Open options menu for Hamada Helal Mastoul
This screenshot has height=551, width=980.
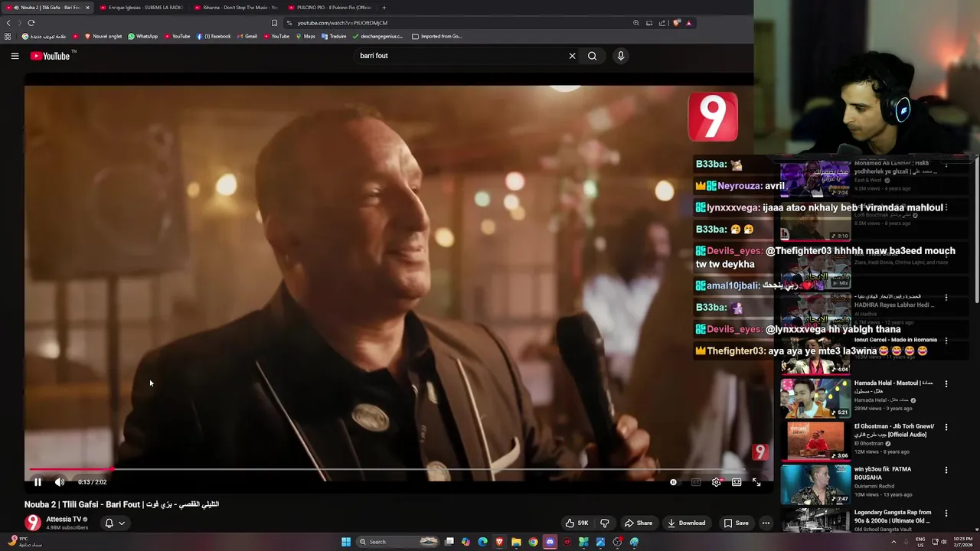(946, 383)
